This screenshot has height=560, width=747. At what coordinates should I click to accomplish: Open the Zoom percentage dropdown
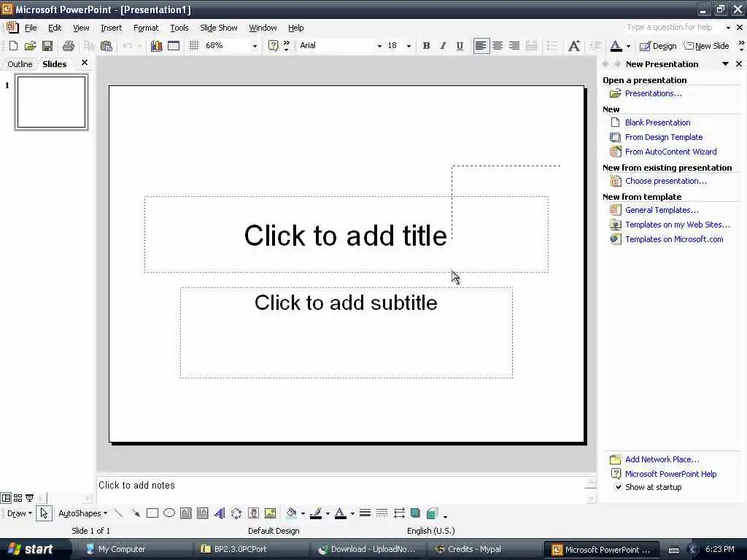click(255, 46)
